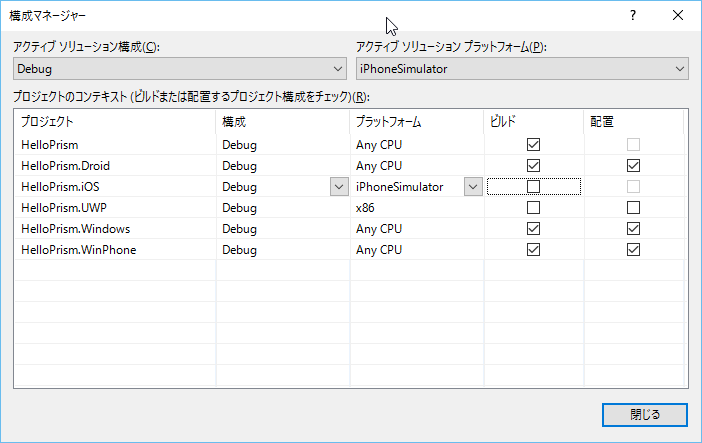Uncheck Build checkbox for HelloPrism.Droid
This screenshot has height=443, width=702.
click(533, 166)
